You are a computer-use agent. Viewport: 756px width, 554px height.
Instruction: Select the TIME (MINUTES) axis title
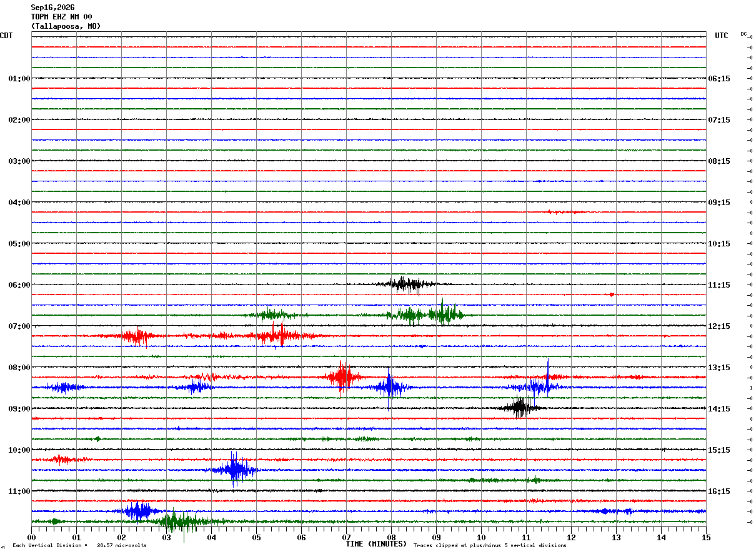376,544
